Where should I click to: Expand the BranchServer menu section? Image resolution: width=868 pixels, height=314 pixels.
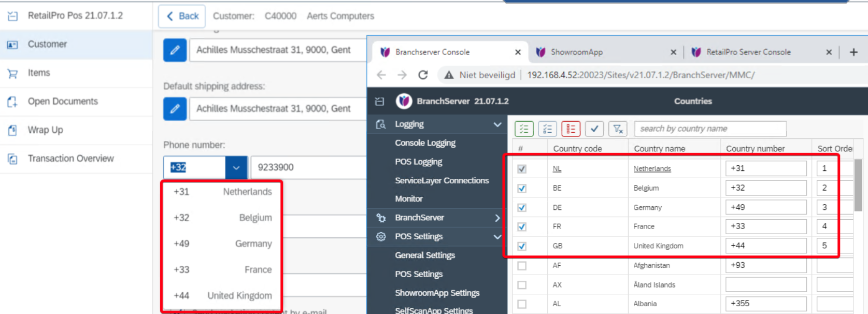[497, 218]
